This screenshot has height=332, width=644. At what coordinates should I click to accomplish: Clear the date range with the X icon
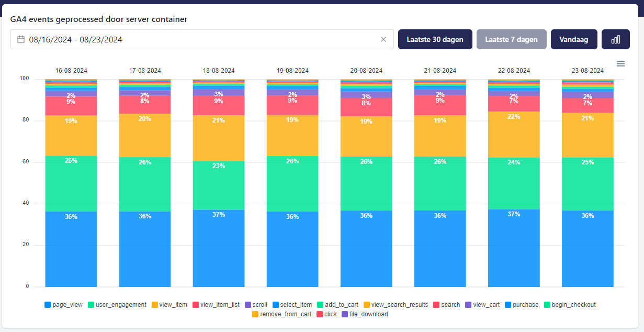383,39
